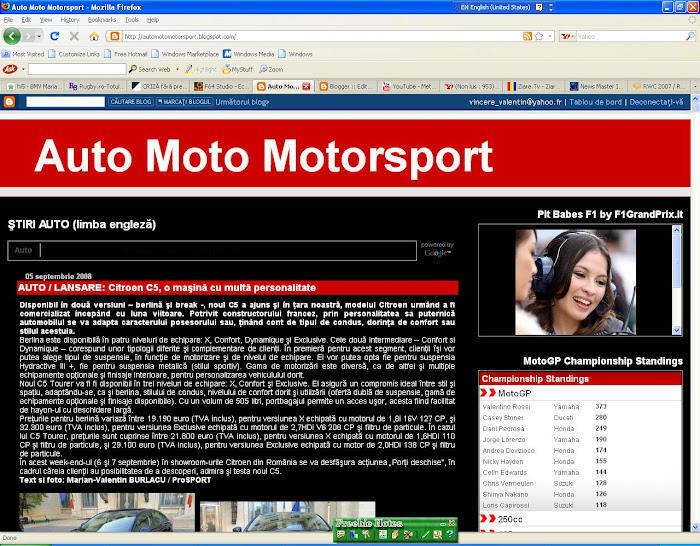Go back with the green Back arrow
The image size is (700, 546).
coord(12,36)
